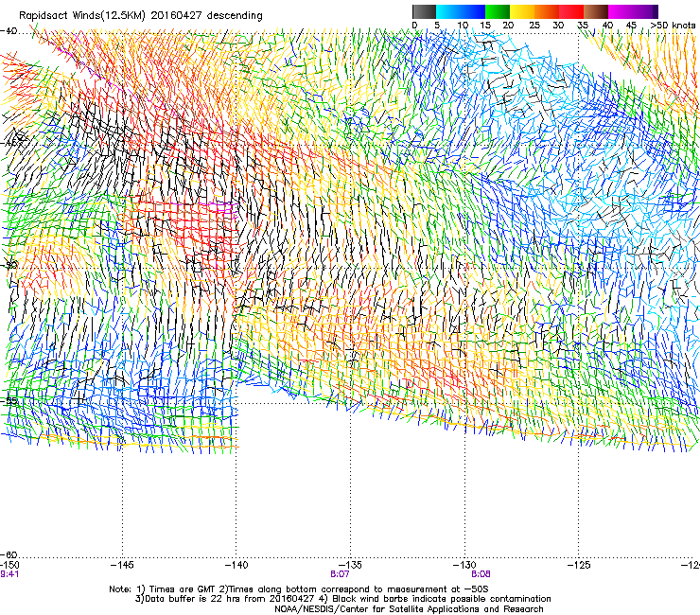Viewport: 700px width, 615px height.
Task: Click the -60 latitude axis label
Action: tap(9, 554)
